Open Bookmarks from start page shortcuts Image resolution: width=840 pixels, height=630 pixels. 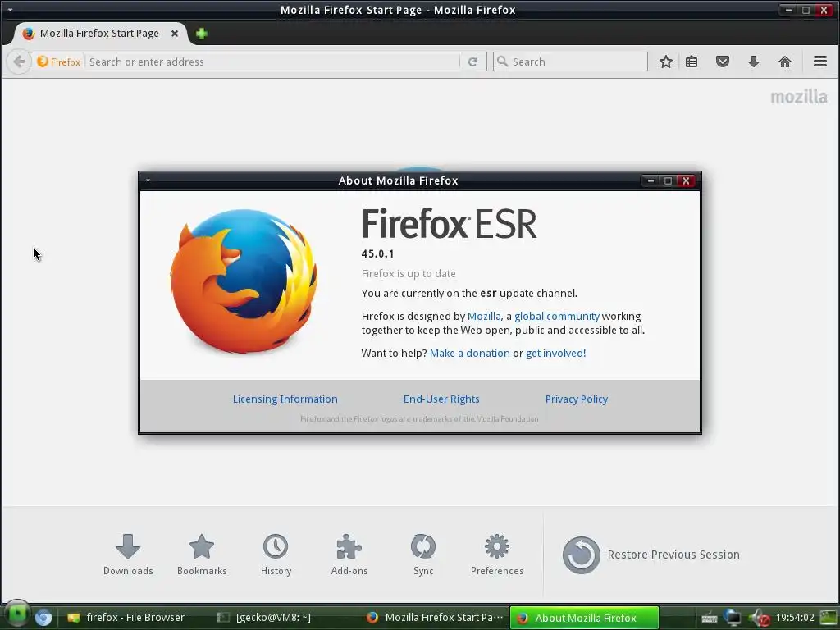tap(202, 555)
